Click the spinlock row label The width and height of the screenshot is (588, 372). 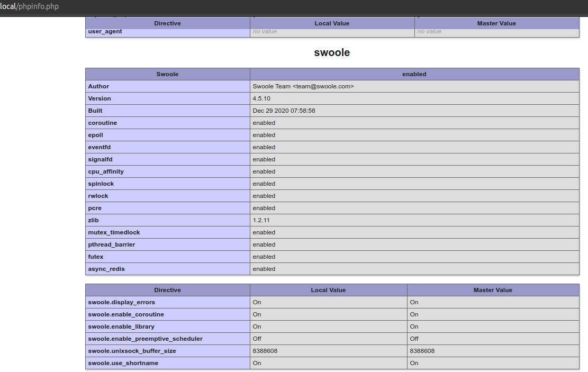[x=101, y=184]
